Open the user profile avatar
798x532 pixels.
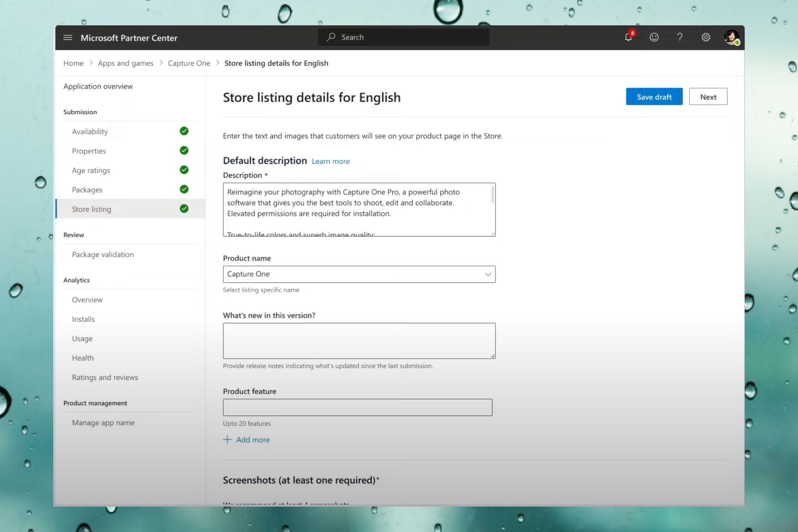[731, 37]
